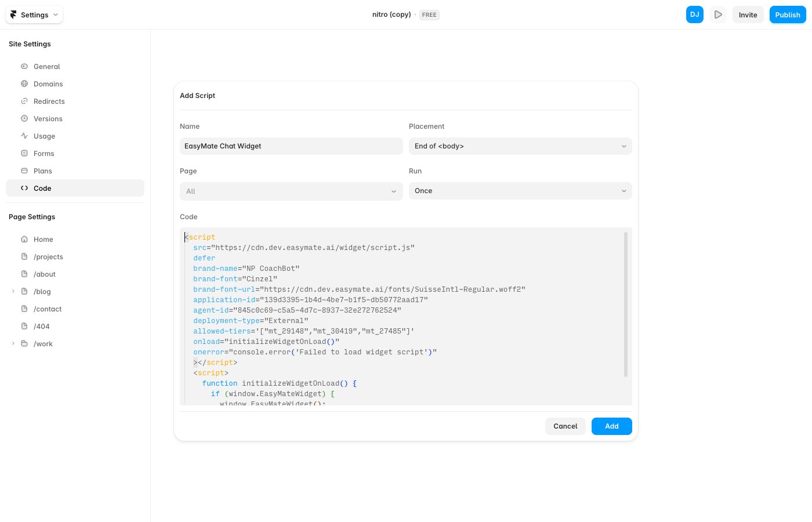Click the Versions clock icon
The height and width of the screenshot is (522, 812).
pyautogui.click(x=24, y=118)
